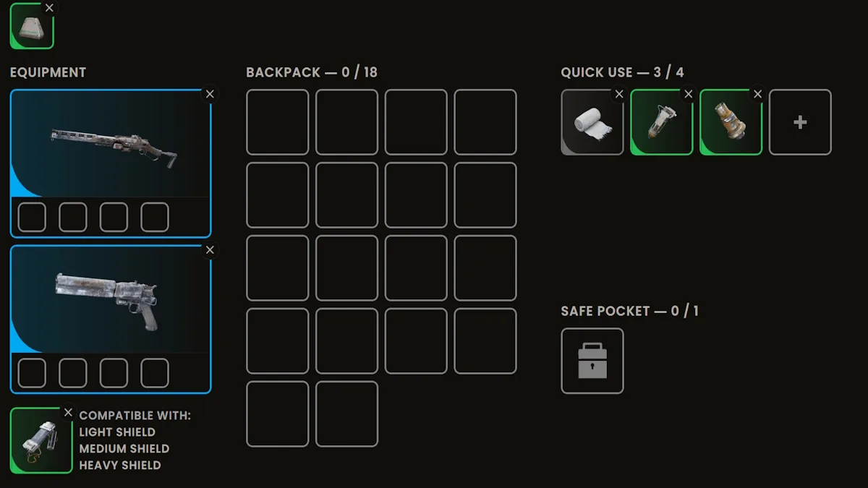The height and width of the screenshot is (488, 868).
Task: Select the rusty canister quick use item
Action: coord(731,122)
